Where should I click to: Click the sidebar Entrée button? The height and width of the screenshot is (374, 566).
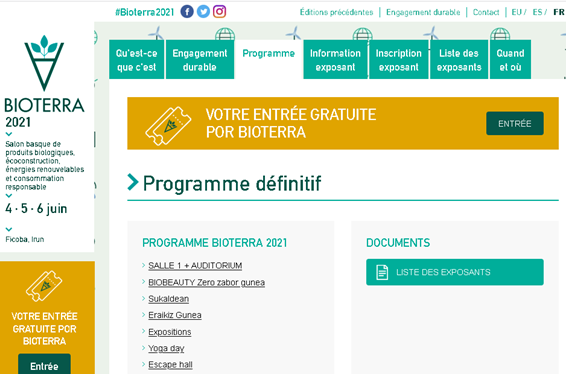[44, 365]
